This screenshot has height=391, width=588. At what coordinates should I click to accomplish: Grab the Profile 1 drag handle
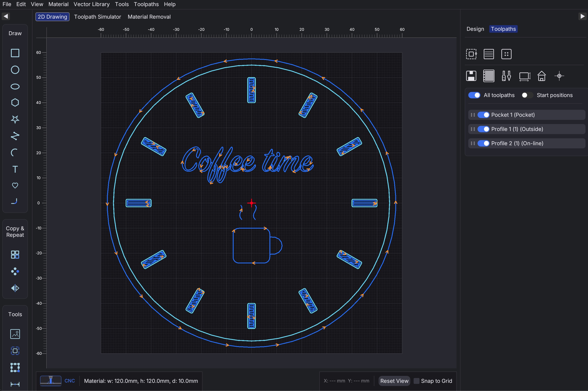[x=473, y=129]
